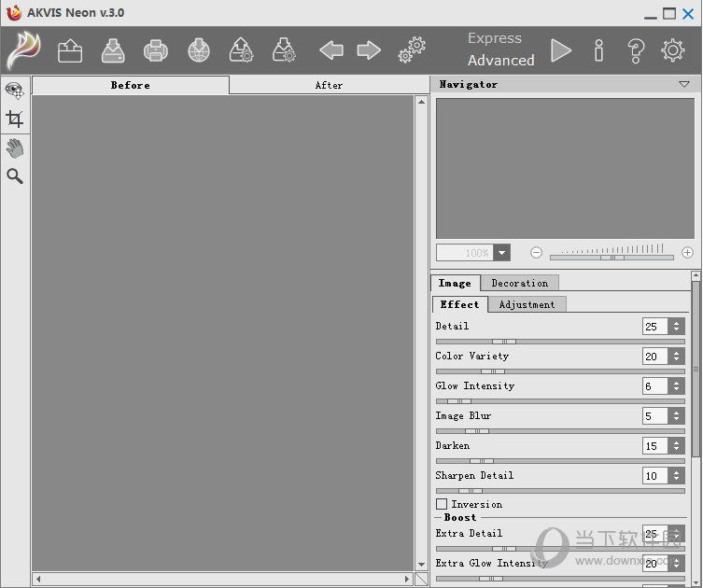Viewport: 703px width, 588px height.
Task: Click the Detail value stepper arrows
Action: pyautogui.click(x=677, y=327)
